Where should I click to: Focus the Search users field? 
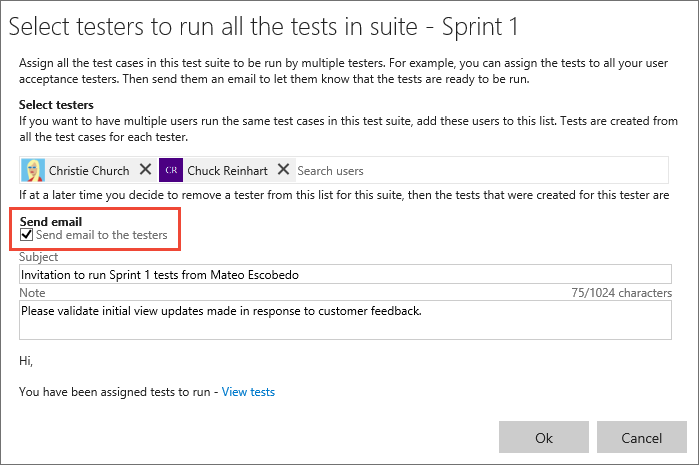point(400,171)
